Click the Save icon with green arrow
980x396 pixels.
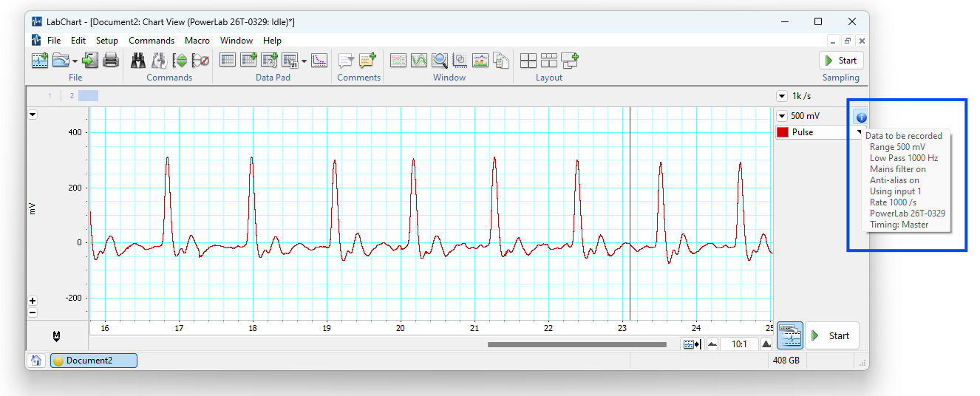90,61
